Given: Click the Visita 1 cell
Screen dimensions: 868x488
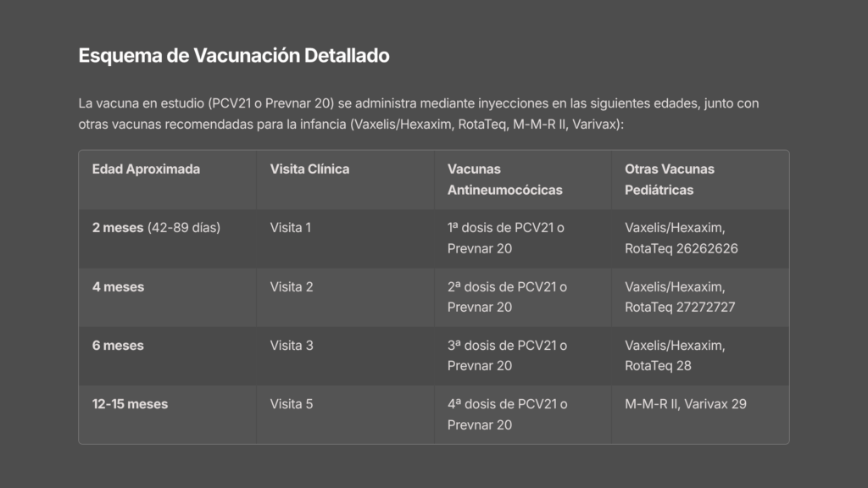Looking at the screenshot, I should [x=291, y=228].
